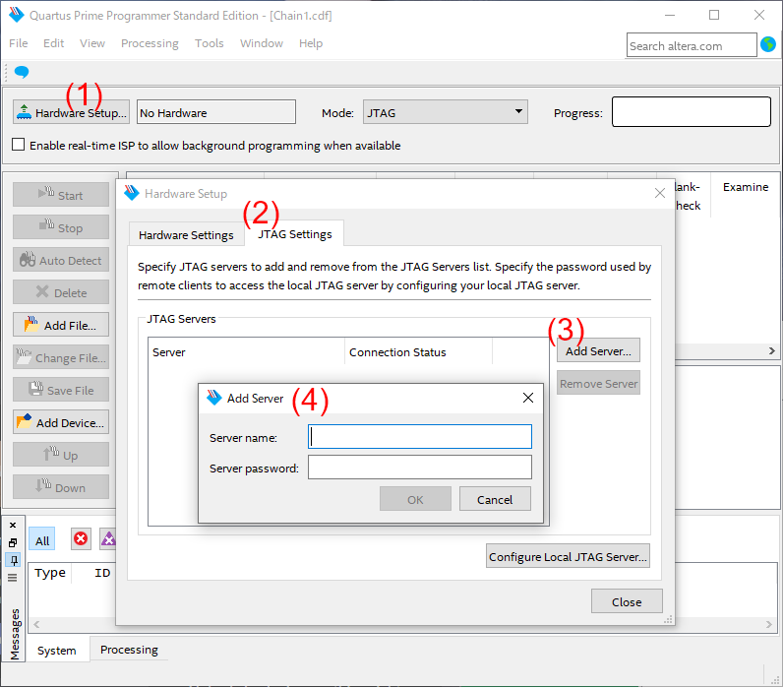The image size is (784, 688).
Task: Click the Messages panel hamburger menu icon
Action: point(13,578)
